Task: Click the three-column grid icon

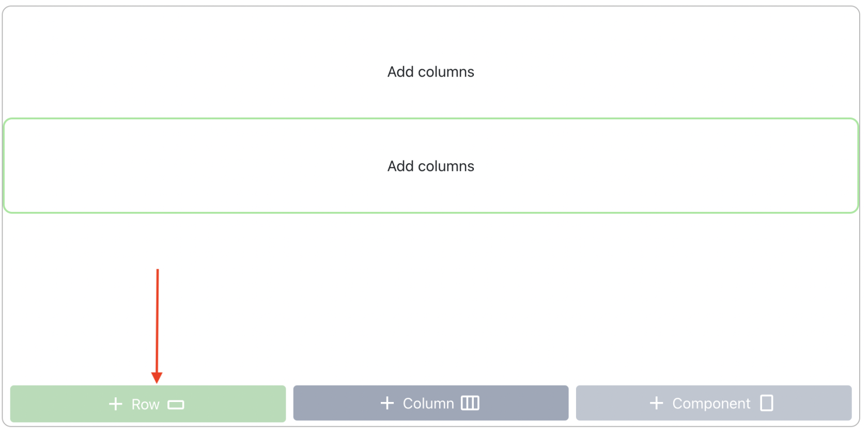Action: pyautogui.click(x=470, y=403)
